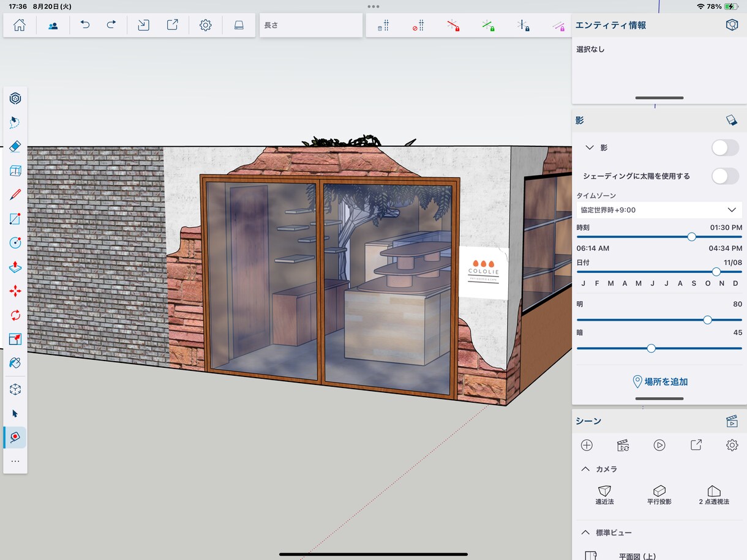Image resolution: width=747 pixels, height=560 pixels.
Task: Tap the handle below エンティティ情報 panel
Action: pyautogui.click(x=659, y=98)
